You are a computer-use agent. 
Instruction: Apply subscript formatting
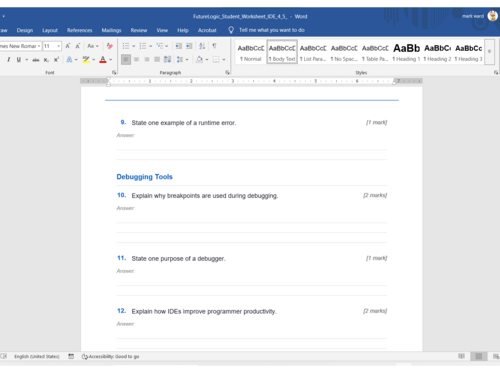(46, 60)
